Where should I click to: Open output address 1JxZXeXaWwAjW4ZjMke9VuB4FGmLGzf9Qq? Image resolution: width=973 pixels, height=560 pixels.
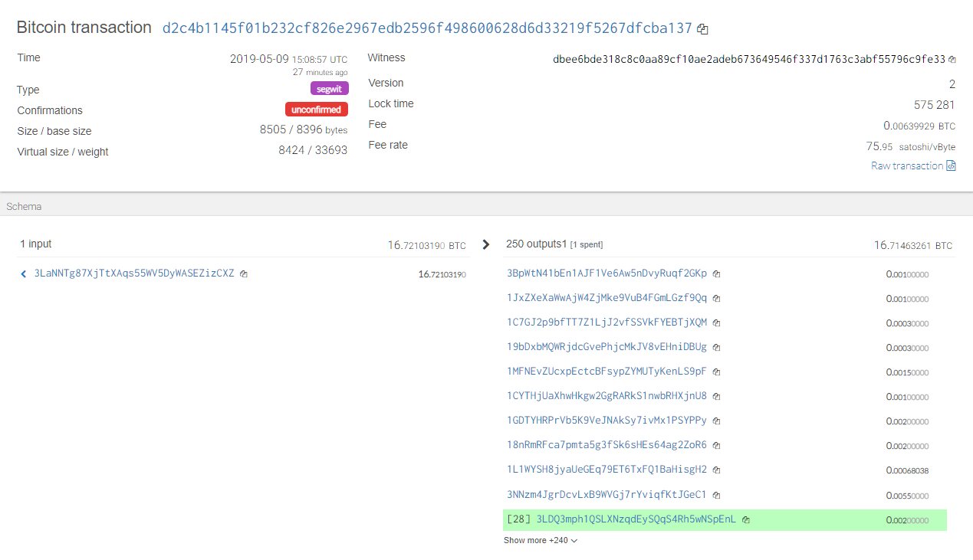(x=606, y=298)
